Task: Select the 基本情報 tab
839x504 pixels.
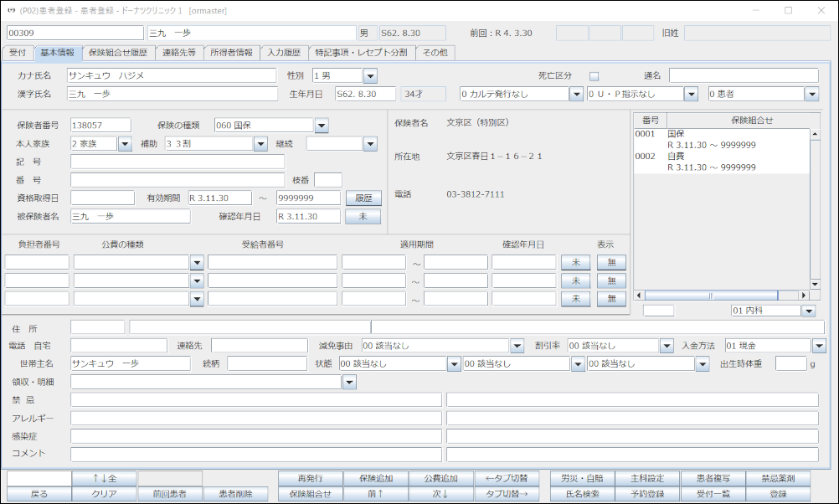Action: pyautogui.click(x=58, y=53)
